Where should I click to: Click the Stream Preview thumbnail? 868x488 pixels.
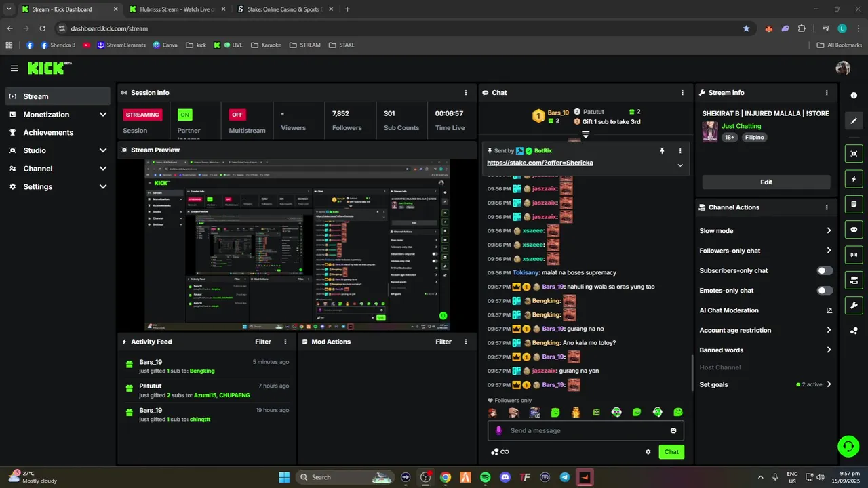[x=297, y=245]
